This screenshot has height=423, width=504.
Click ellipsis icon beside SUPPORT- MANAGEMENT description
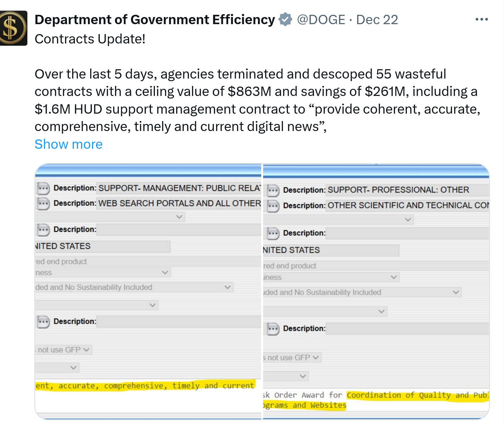click(x=43, y=188)
